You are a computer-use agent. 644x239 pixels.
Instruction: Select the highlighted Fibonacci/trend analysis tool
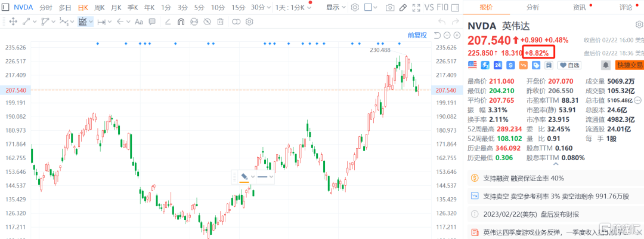(83, 22)
